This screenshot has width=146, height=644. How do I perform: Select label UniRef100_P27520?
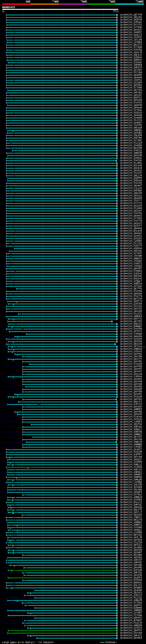[x=131, y=495]
